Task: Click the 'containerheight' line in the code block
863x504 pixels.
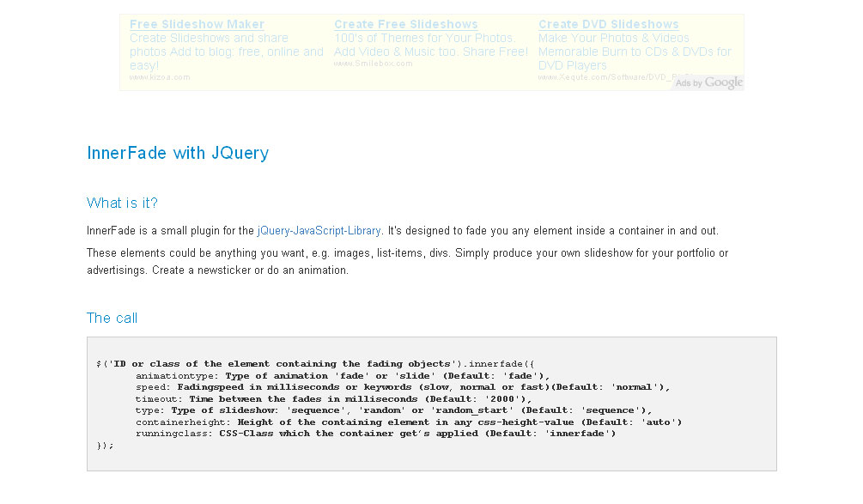Action: point(408,422)
